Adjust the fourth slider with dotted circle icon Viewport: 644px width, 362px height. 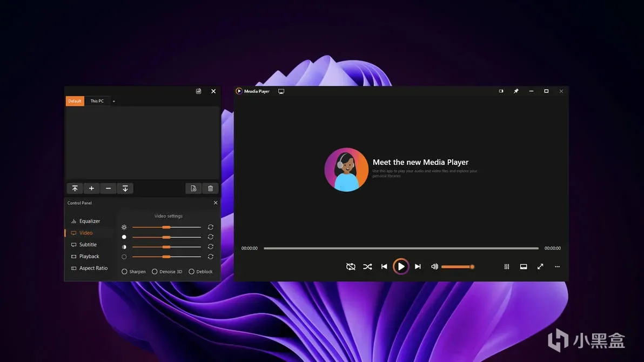point(166,257)
